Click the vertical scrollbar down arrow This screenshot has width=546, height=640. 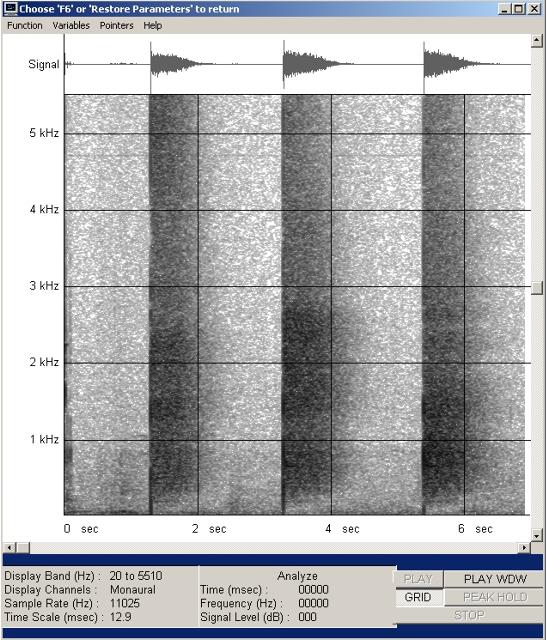pos(536,534)
